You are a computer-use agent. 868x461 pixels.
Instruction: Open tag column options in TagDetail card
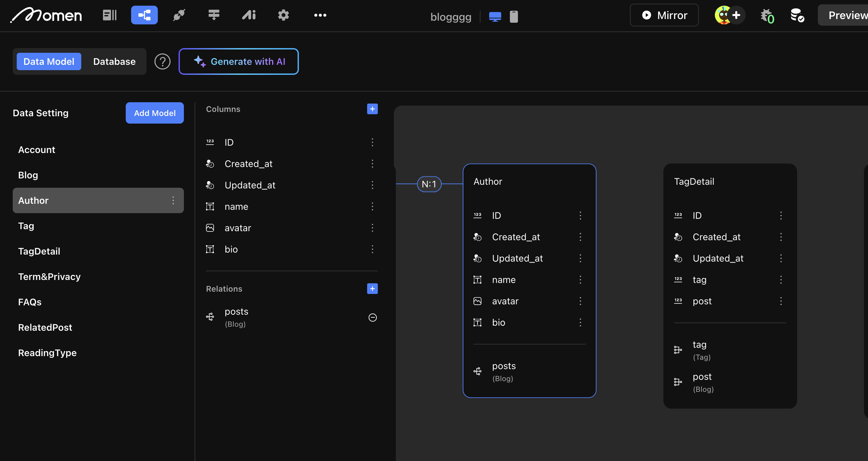[781, 280]
